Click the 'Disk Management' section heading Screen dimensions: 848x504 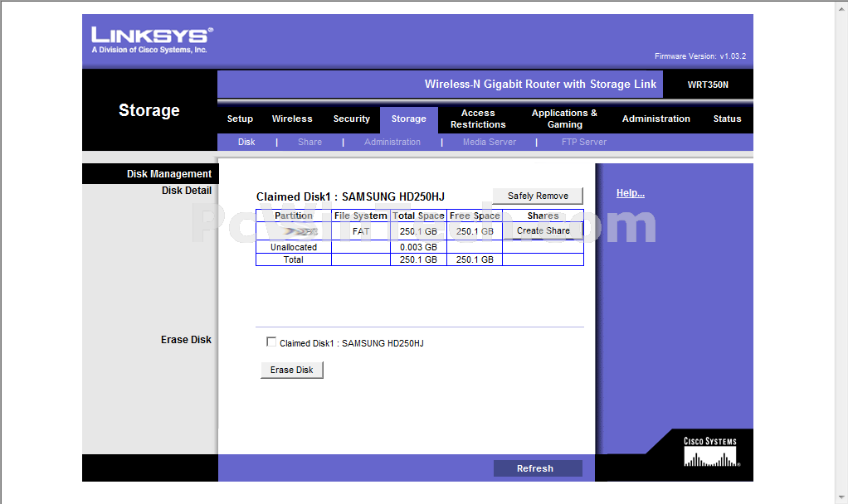click(168, 174)
